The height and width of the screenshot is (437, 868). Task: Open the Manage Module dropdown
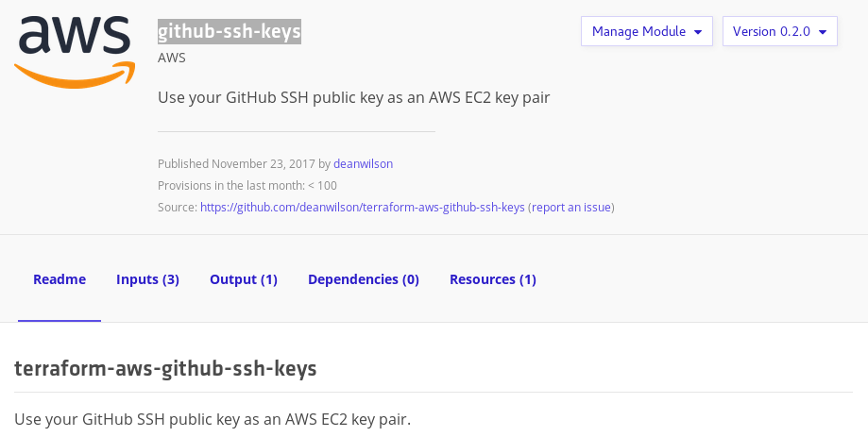(647, 31)
